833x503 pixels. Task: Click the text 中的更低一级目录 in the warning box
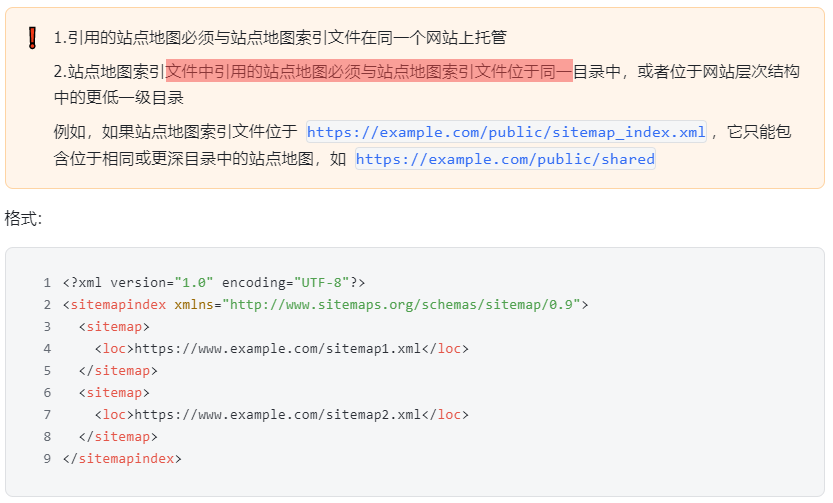(x=118, y=98)
